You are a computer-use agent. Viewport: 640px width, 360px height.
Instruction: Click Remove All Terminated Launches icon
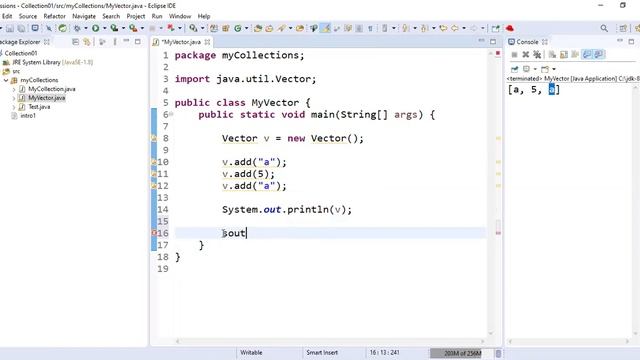coord(537,55)
